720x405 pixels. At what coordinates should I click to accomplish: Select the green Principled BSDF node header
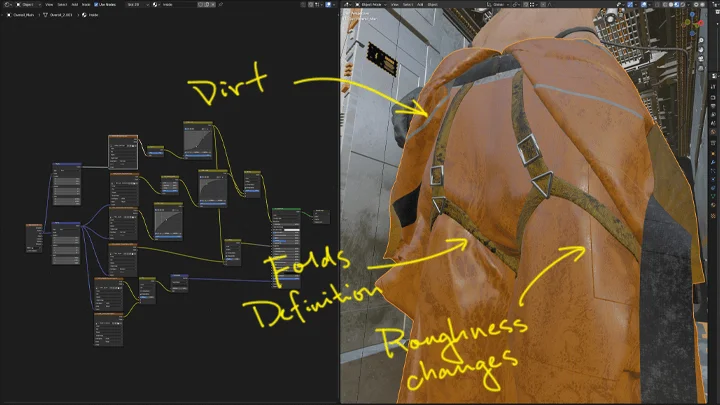point(286,209)
